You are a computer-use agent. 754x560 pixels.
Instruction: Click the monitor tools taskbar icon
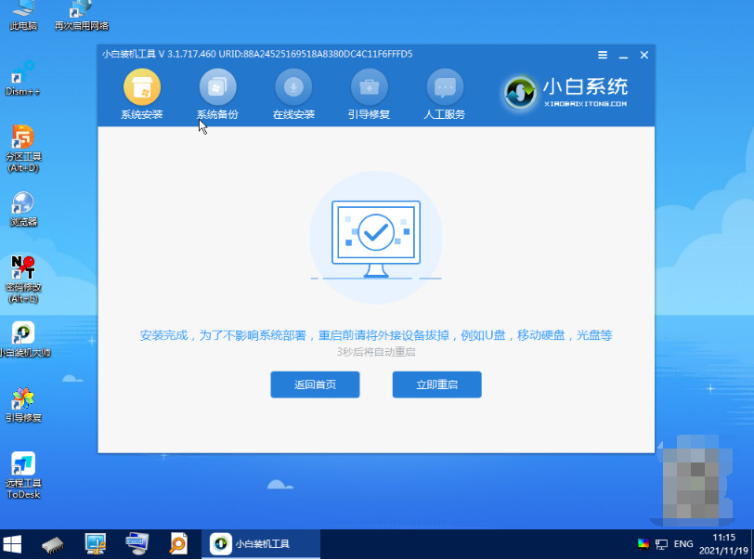96,544
